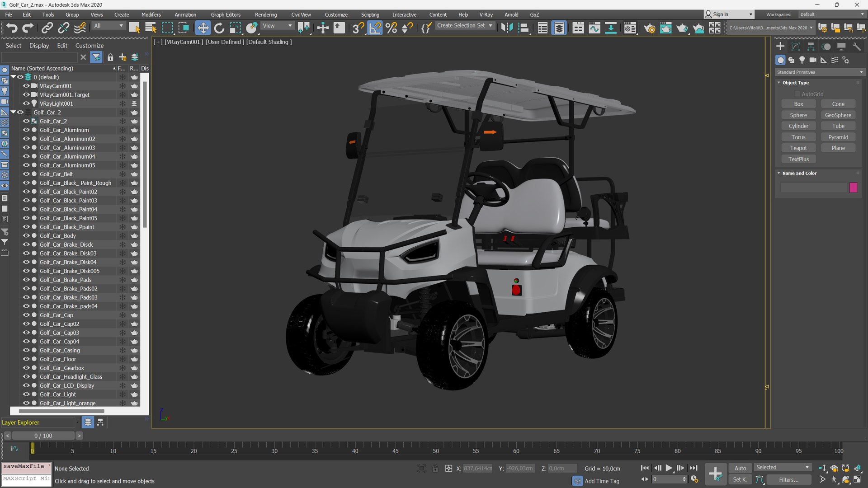Viewport: 868px width, 488px height.
Task: Toggle Angle Snap in the toolbar
Action: pos(375,28)
